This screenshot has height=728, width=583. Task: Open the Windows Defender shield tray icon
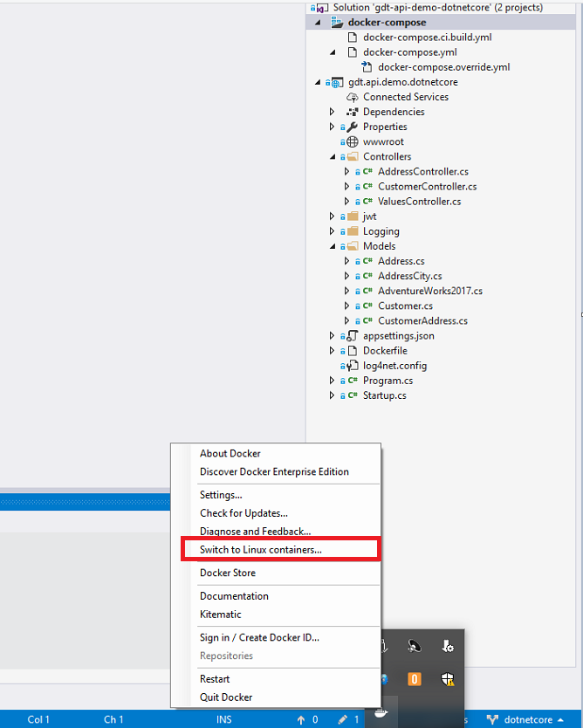447,679
